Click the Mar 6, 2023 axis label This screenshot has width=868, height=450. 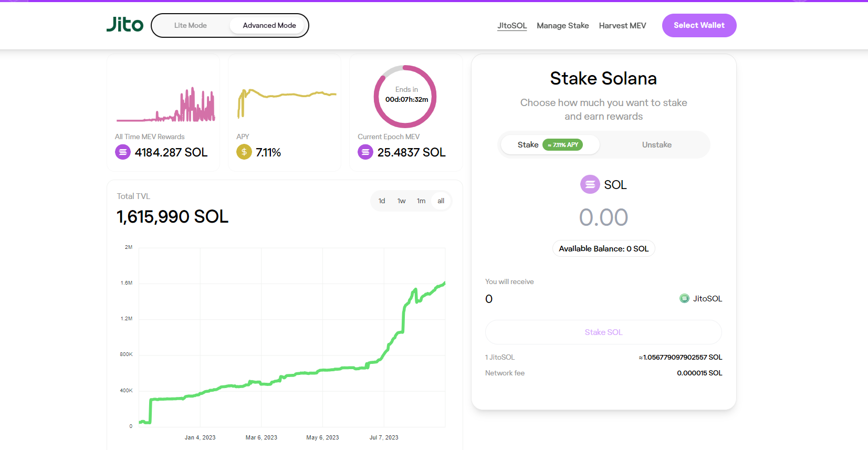point(262,437)
